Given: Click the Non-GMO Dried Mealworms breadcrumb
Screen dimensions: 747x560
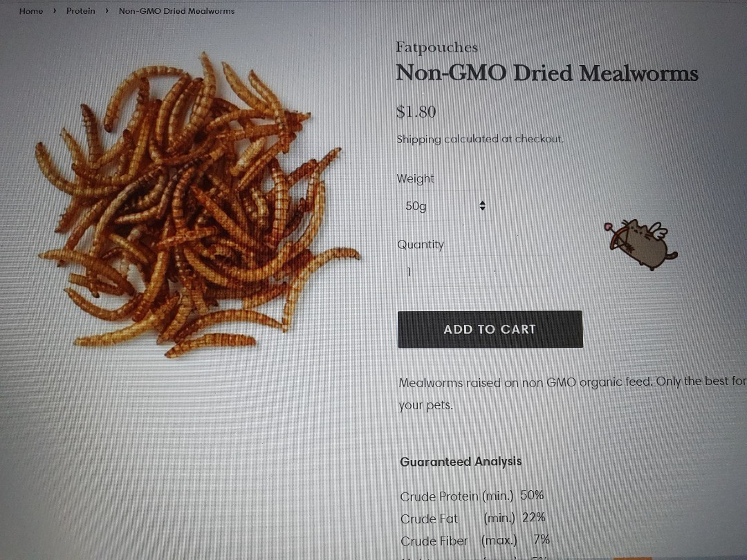Looking at the screenshot, I should coord(176,11).
